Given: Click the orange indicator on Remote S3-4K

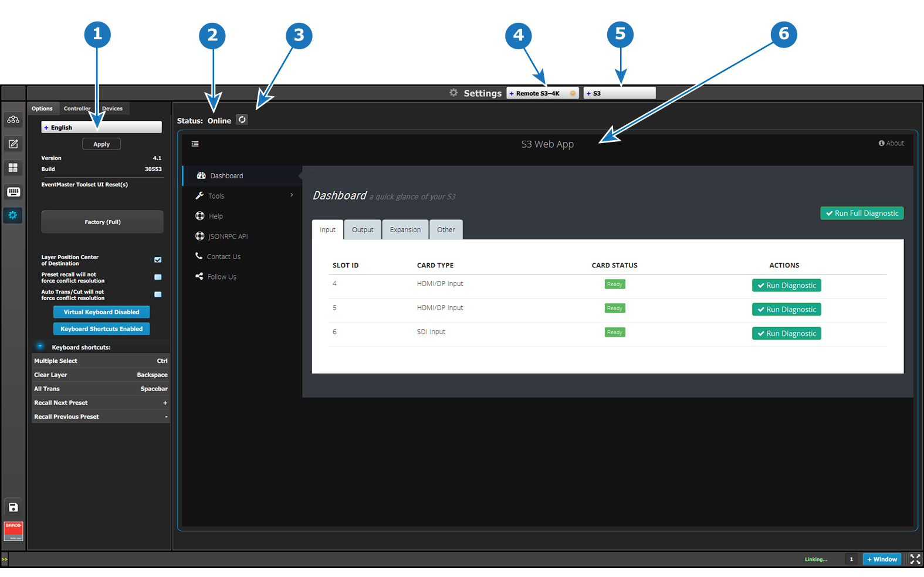Looking at the screenshot, I should [573, 93].
